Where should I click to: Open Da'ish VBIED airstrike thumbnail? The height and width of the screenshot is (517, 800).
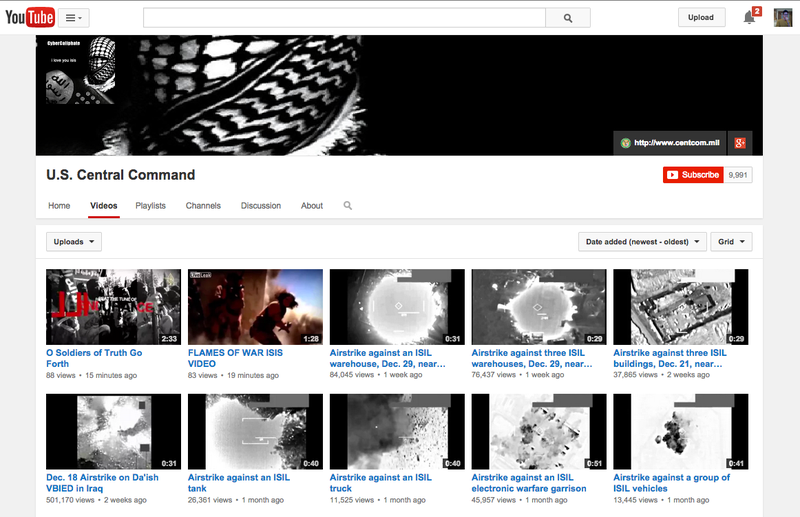point(113,431)
